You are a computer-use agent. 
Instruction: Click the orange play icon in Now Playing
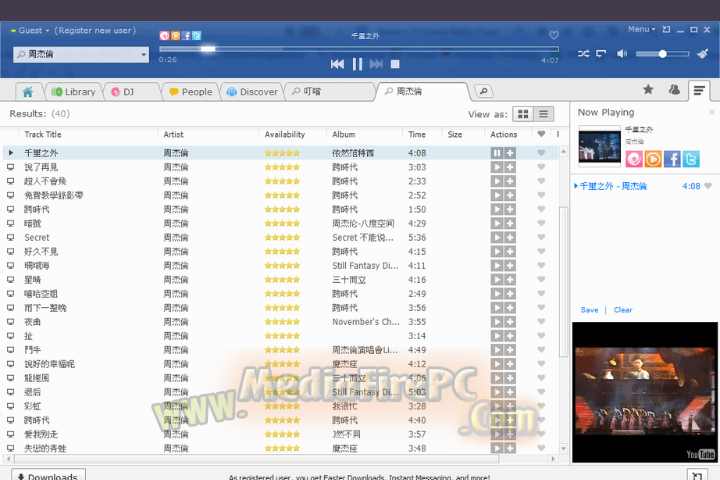coord(652,159)
